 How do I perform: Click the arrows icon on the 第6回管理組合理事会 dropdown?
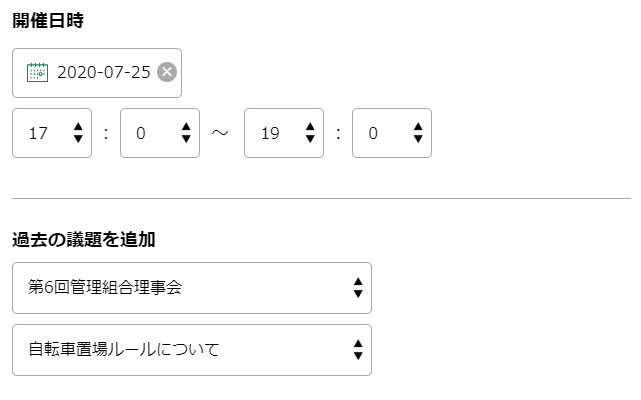tap(358, 288)
